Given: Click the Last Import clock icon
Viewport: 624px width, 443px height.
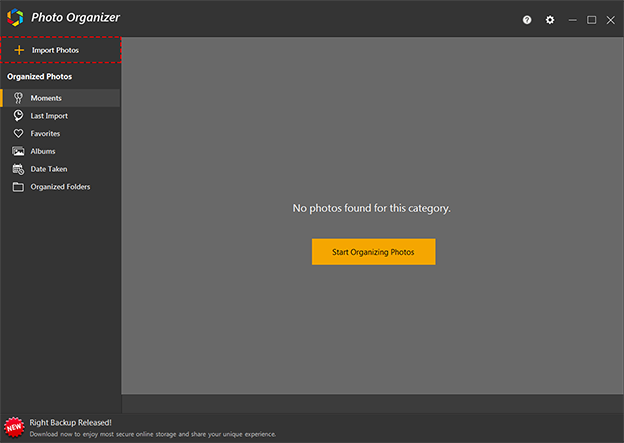Looking at the screenshot, I should pos(18,115).
